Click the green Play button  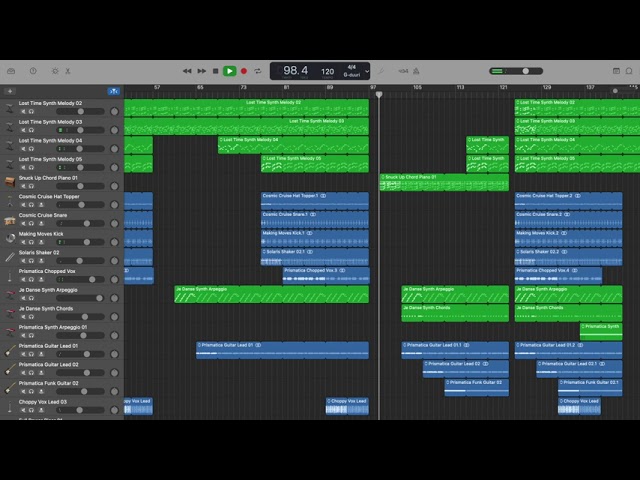click(230, 71)
